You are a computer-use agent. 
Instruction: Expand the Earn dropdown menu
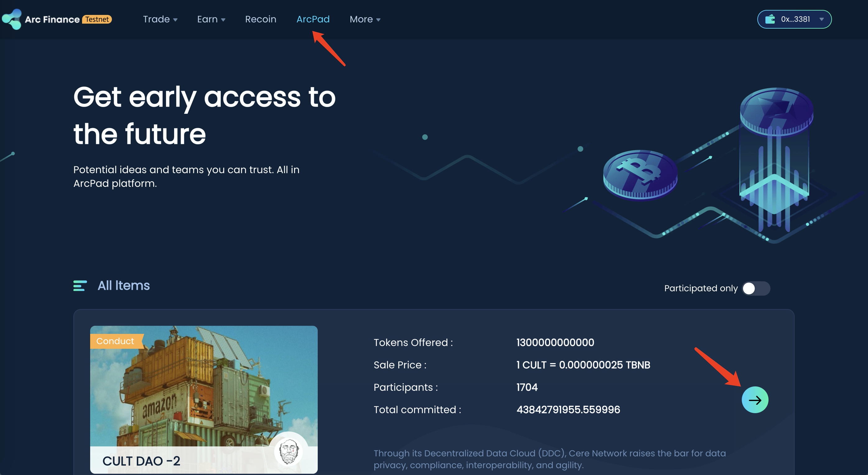click(211, 19)
